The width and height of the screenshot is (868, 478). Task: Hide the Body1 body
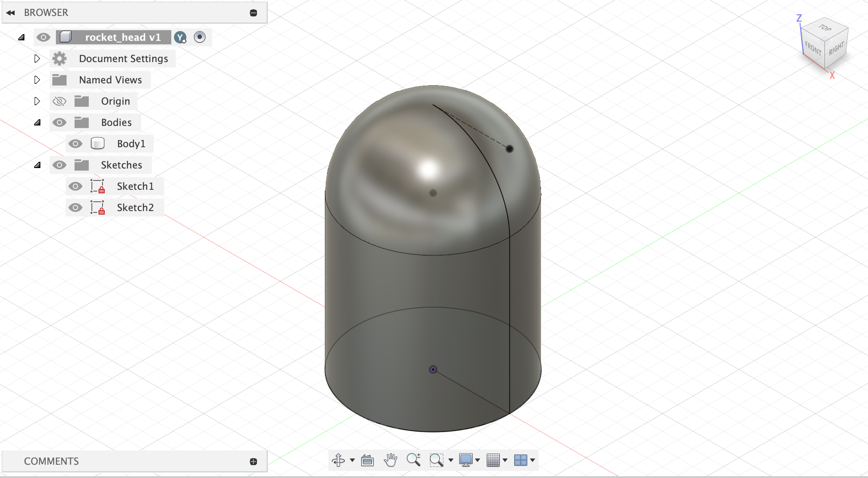click(75, 143)
